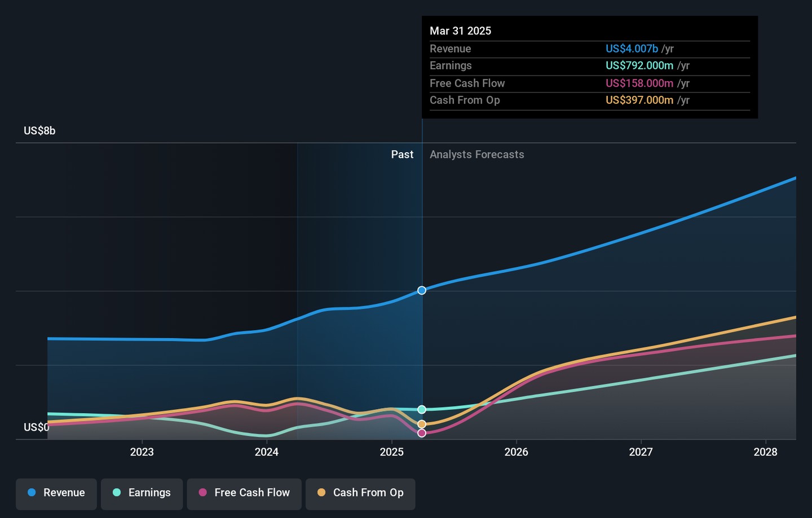
Task: Click the US$8b y-axis label
Action: 39,131
